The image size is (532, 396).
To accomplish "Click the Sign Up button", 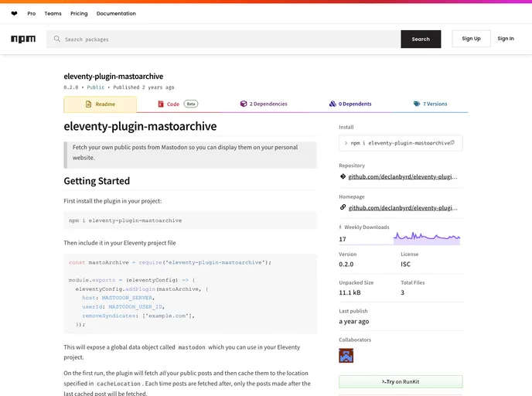I will point(471,39).
